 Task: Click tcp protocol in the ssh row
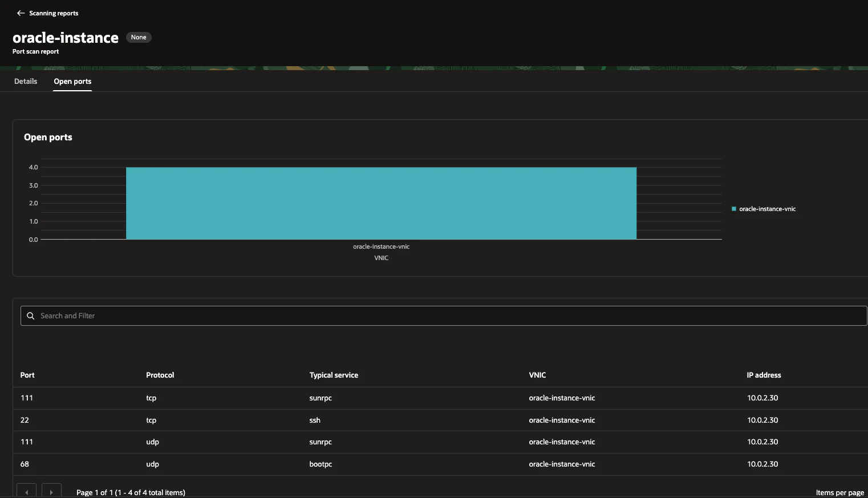151,420
